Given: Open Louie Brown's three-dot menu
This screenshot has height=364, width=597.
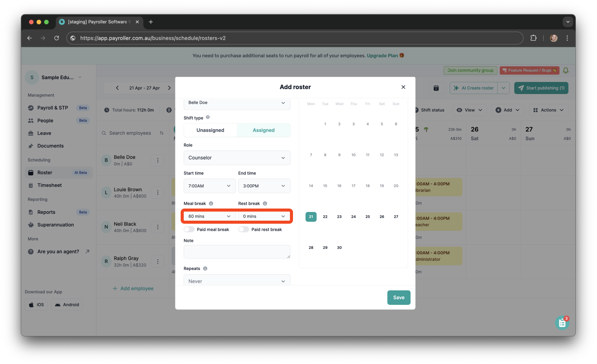Looking at the screenshot, I should coord(158,193).
